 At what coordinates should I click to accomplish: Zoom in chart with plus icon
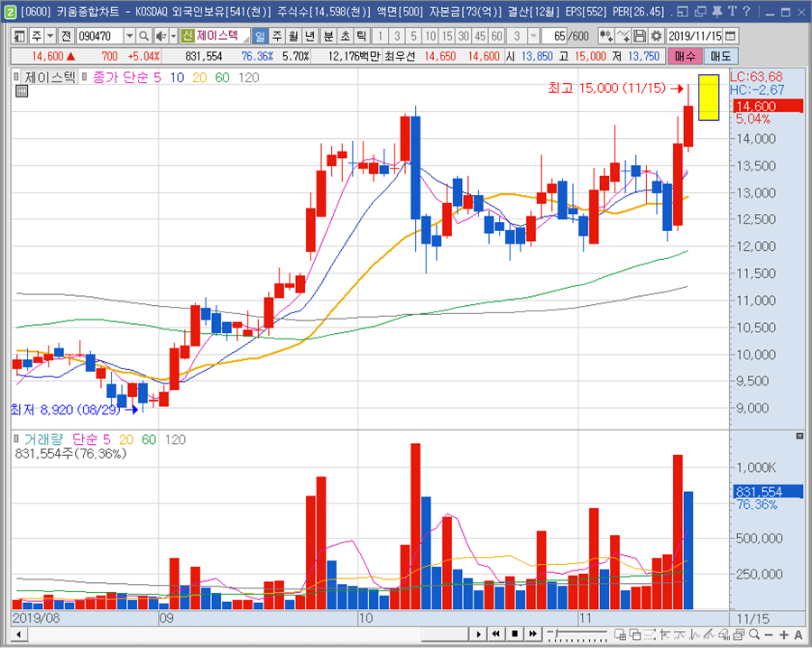tap(784, 634)
